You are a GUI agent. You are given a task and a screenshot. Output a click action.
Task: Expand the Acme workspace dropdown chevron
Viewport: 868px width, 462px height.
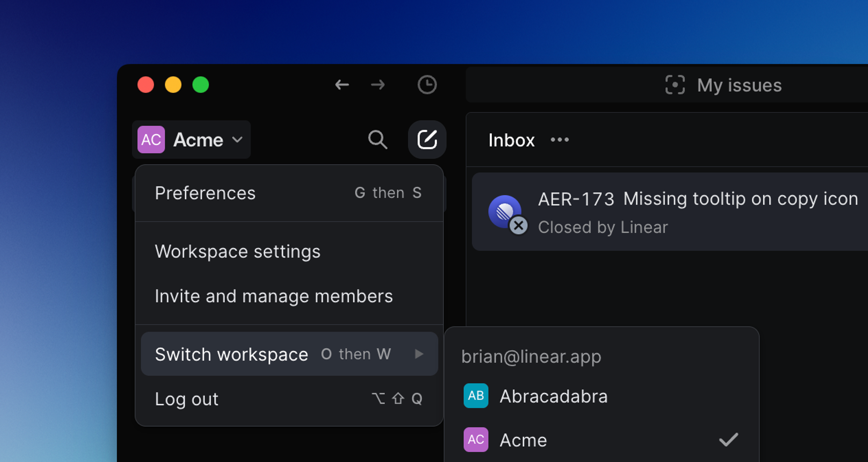click(237, 140)
